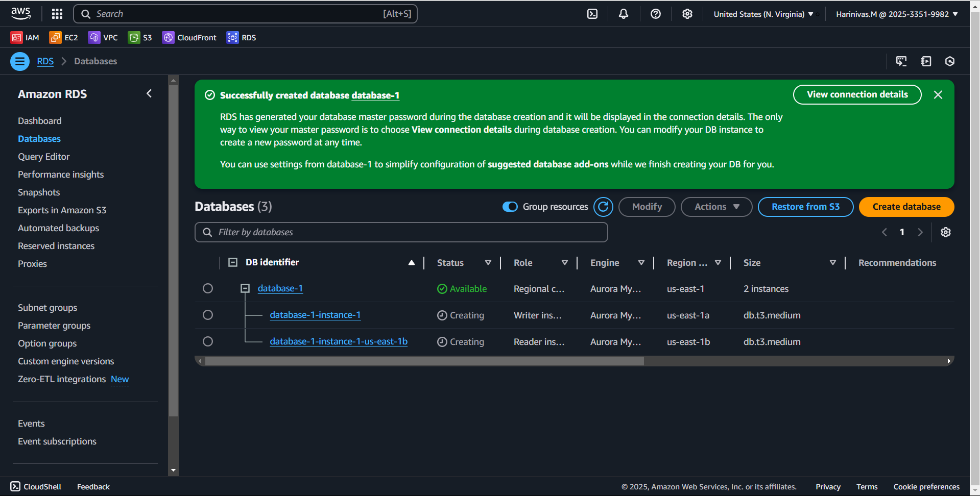
Task: Open the notifications bell
Action: click(x=624, y=14)
